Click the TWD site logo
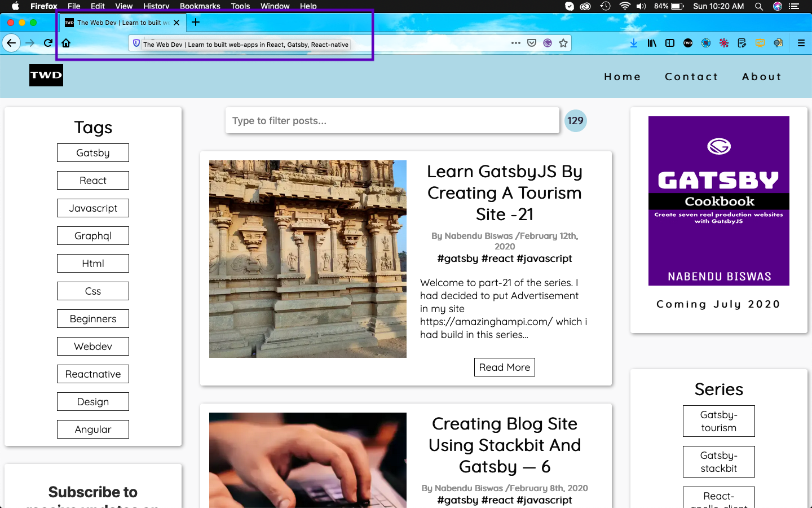The height and width of the screenshot is (508, 812). pos(46,75)
